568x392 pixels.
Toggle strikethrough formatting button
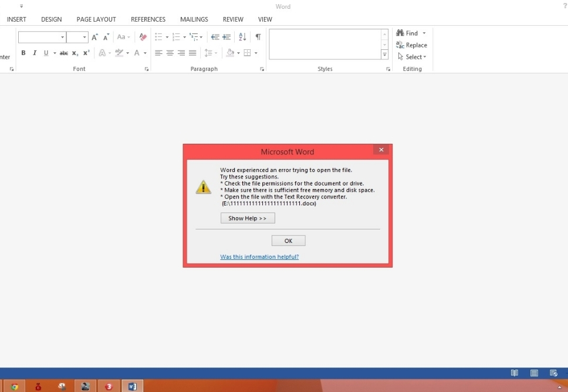point(64,53)
